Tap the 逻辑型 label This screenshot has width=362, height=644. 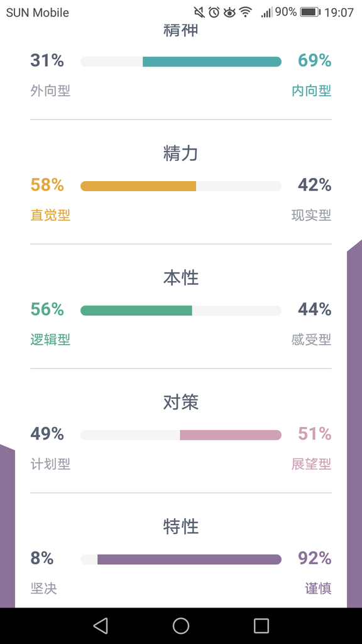click(50, 340)
